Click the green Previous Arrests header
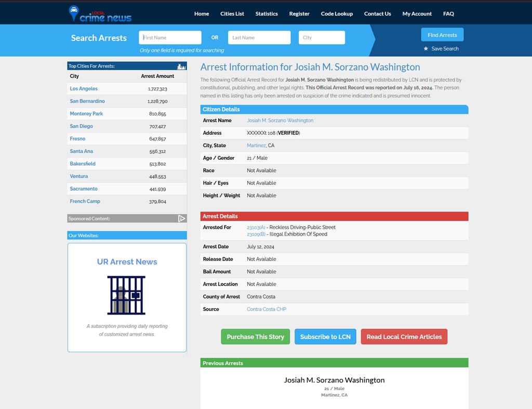Viewport: 532px width, 409px height. pyautogui.click(x=334, y=363)
